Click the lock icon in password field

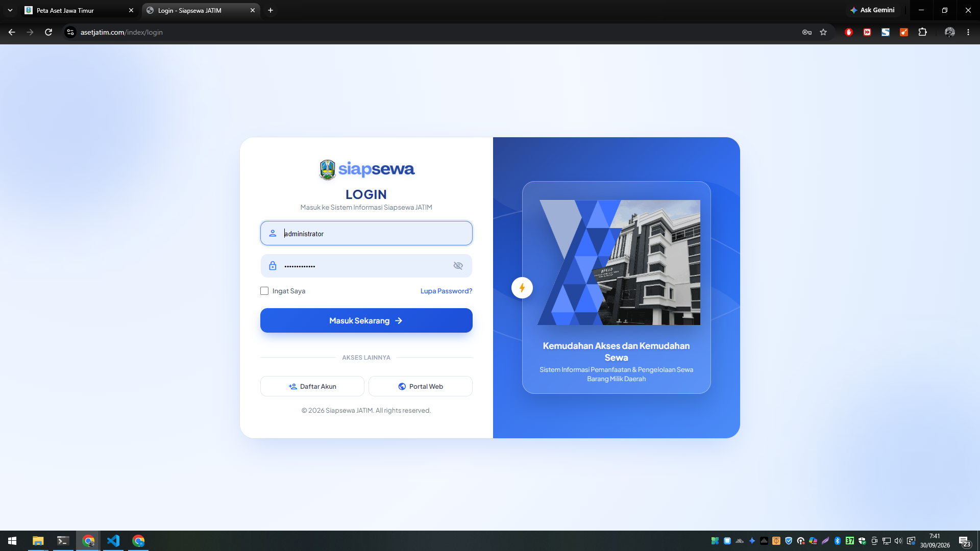click(273, 266)
